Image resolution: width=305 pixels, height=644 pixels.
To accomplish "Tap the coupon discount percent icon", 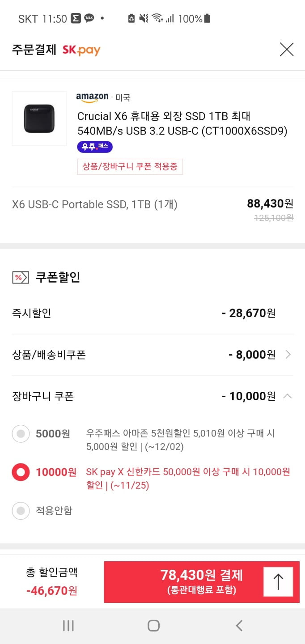I will click(21, 277).
